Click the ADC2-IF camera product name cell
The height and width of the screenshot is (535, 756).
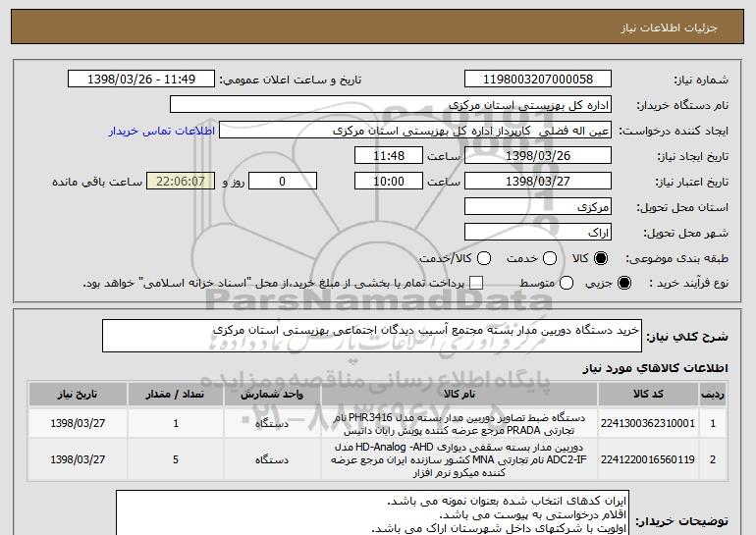pyautogui.click(x=459, y=459)
